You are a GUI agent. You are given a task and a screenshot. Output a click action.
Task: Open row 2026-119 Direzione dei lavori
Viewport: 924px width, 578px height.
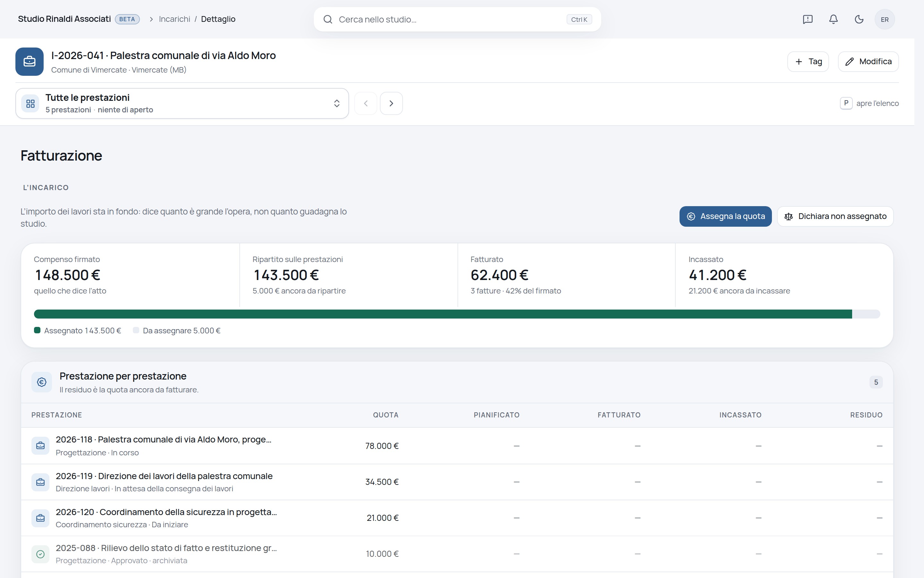click(457, 482)
